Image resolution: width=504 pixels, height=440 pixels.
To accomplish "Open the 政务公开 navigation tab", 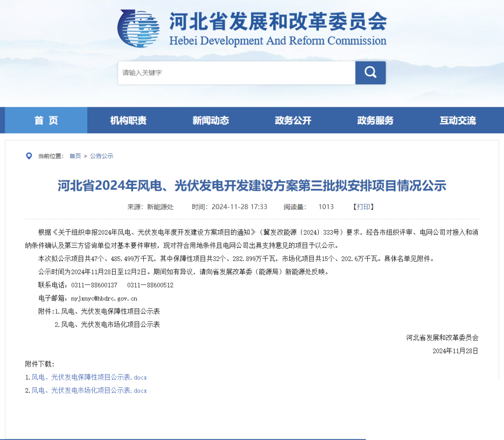I will [x=293, y=120].
